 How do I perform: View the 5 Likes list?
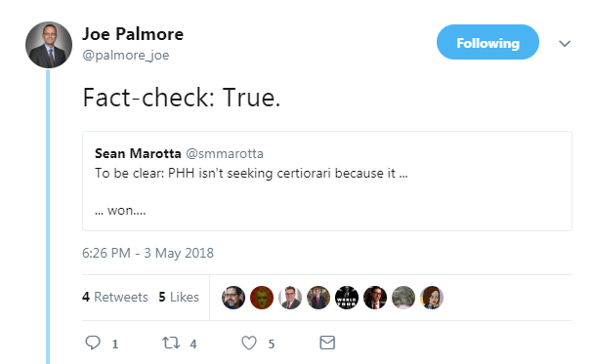coord(179,298)
